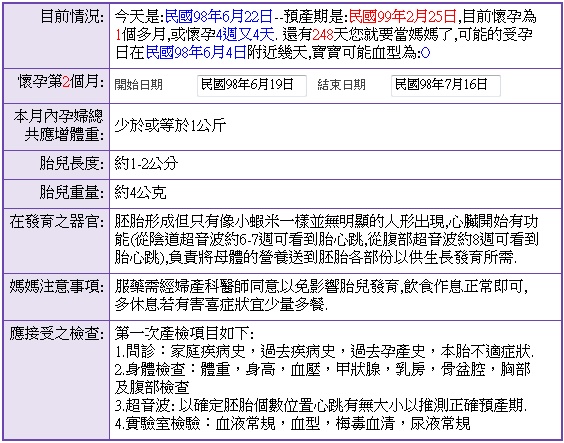Click the 結束日期 input field showing 民國98年7月16日

coord(446,86)
